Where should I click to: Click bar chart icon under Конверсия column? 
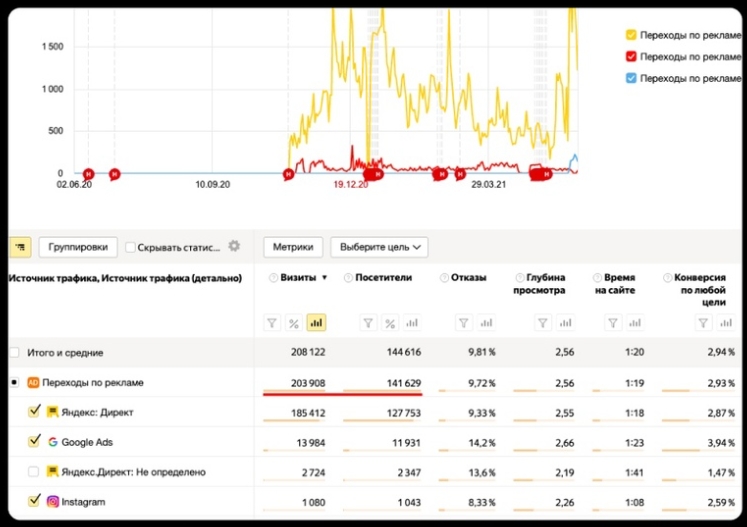click(x=726, y=323)
